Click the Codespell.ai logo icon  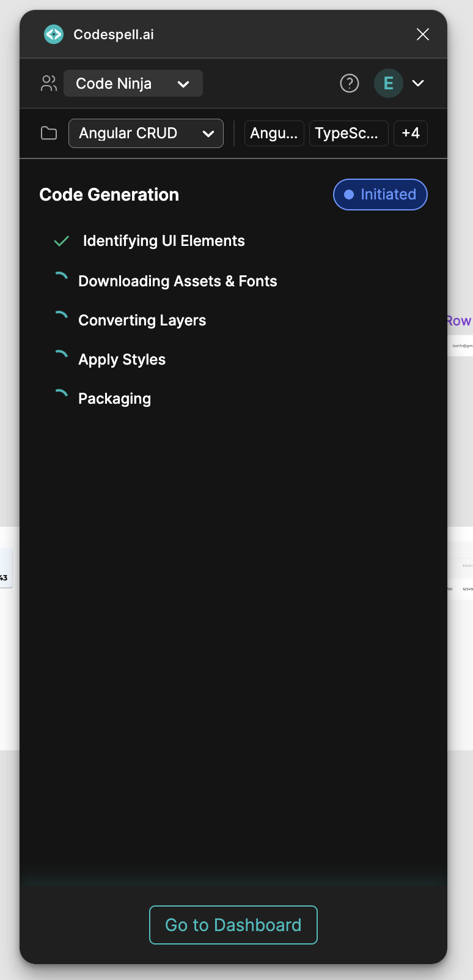click(54, 34)
